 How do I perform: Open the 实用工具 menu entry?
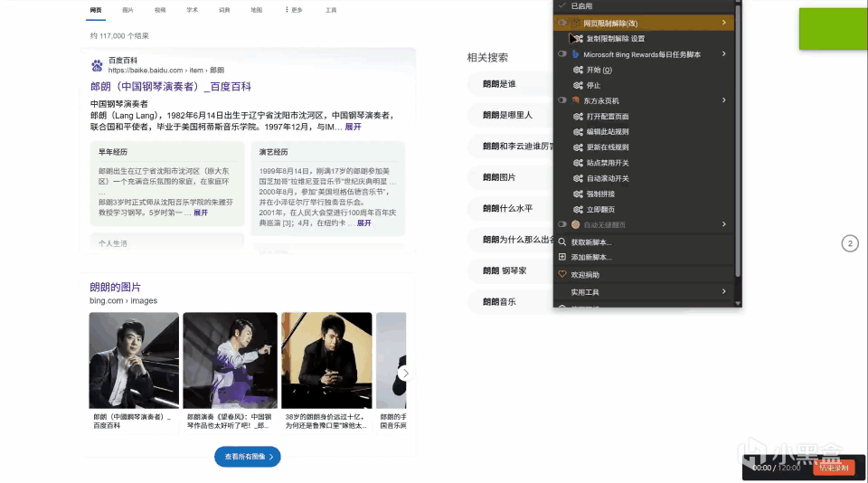[645, 292]
